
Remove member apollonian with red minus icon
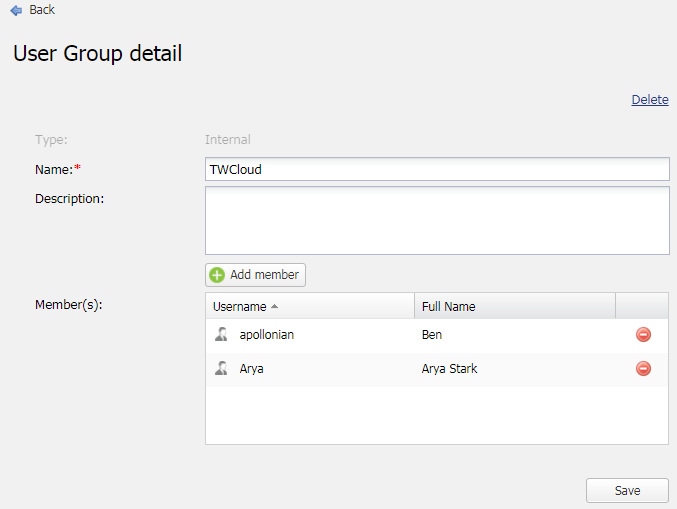pos(643,335)
